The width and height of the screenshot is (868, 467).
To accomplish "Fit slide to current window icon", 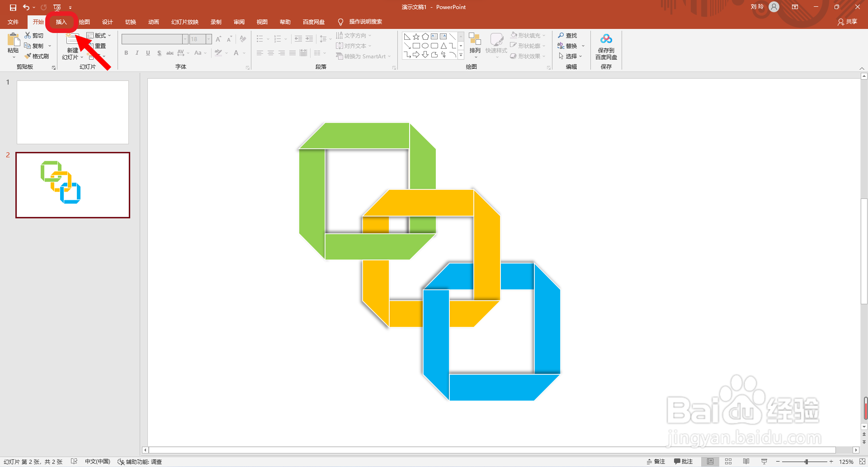I will coord(862,462).
